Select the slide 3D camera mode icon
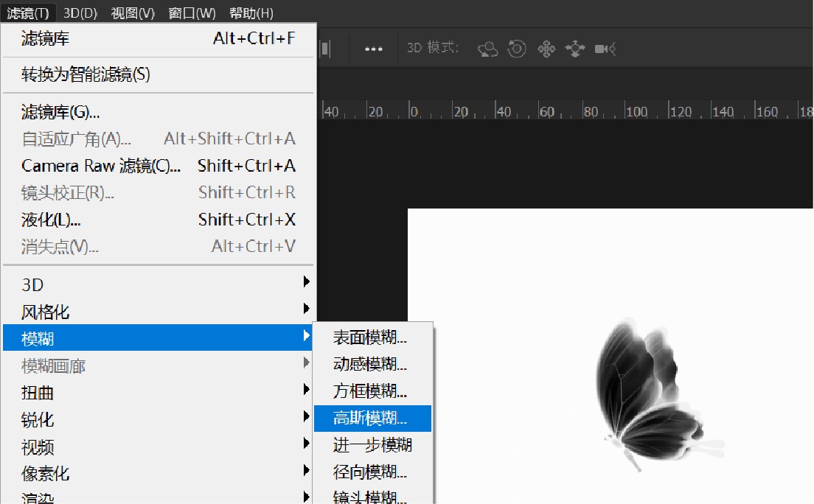Screen dimensions: 814x504 (x=576, y=49)
